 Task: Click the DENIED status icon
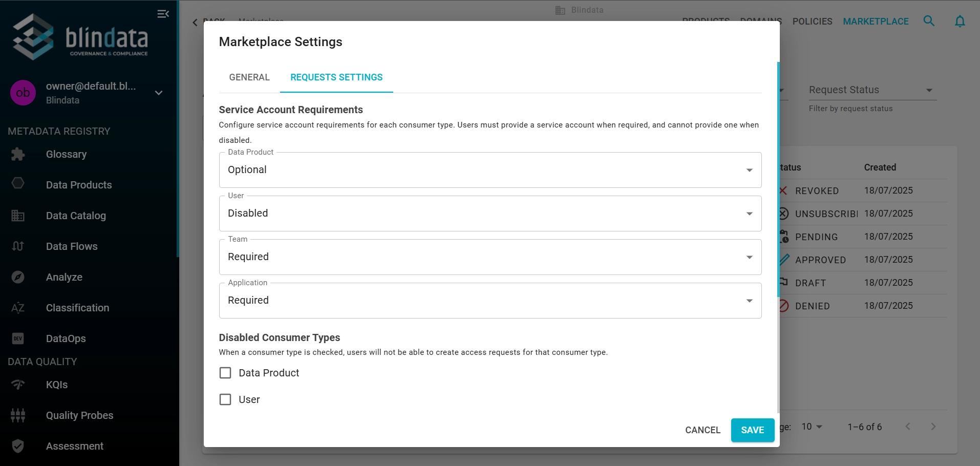point(783,306)
